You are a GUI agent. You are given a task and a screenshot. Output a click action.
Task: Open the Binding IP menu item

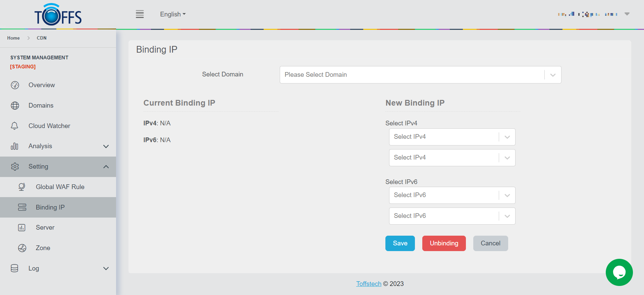click(x=50, y=208)
